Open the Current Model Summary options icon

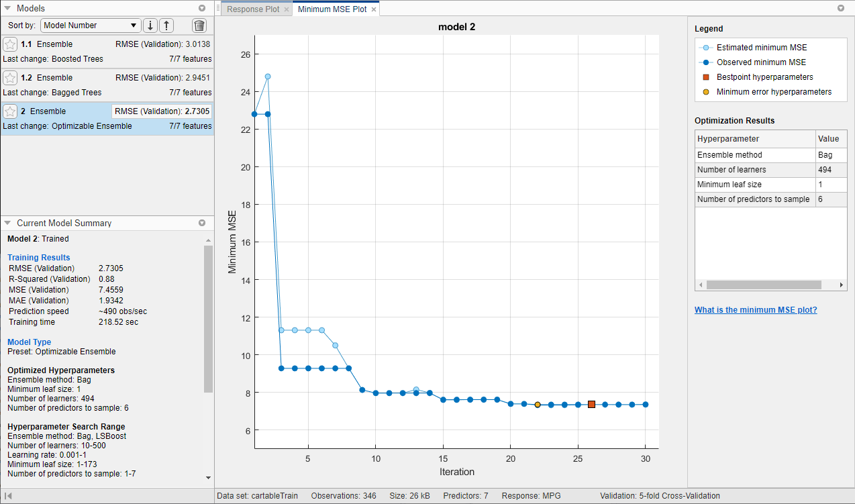click(202, 223)
